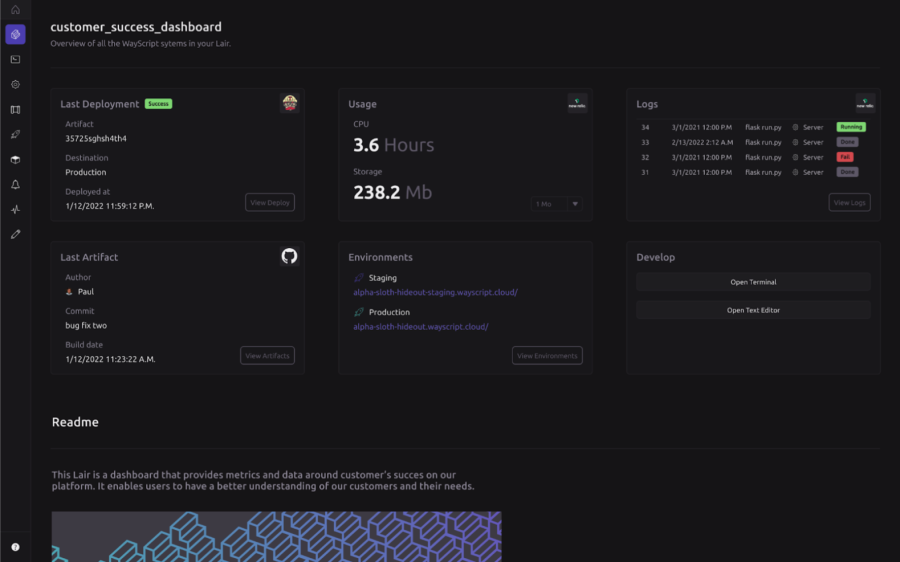Click the Running status badge on log 34
Image resolution: width=900 pixels, height=562 pixels.
[x=851, y=127]
